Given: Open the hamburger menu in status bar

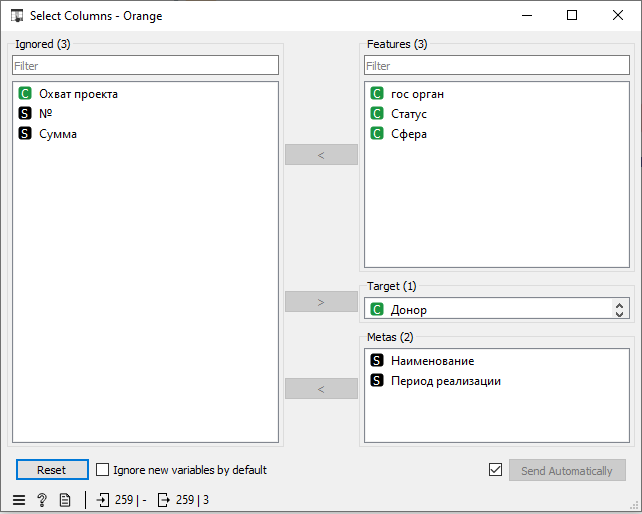Looking at the screenshot, I should (x=19, y=500).
